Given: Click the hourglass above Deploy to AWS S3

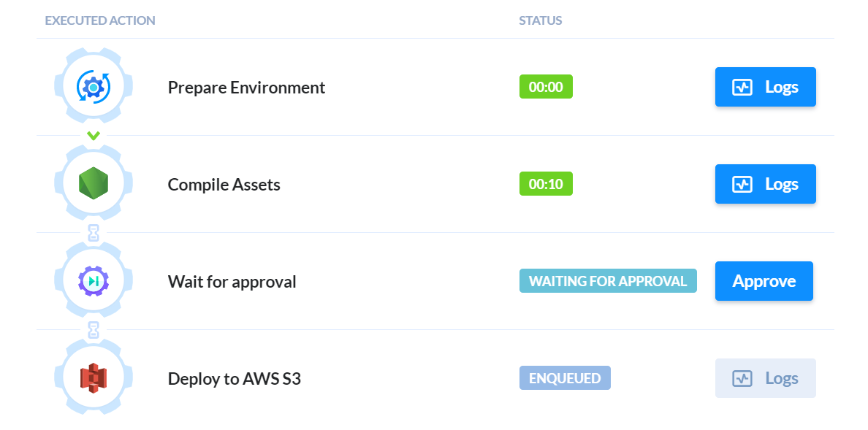Looking at the screenshot, I should point(94,330).
